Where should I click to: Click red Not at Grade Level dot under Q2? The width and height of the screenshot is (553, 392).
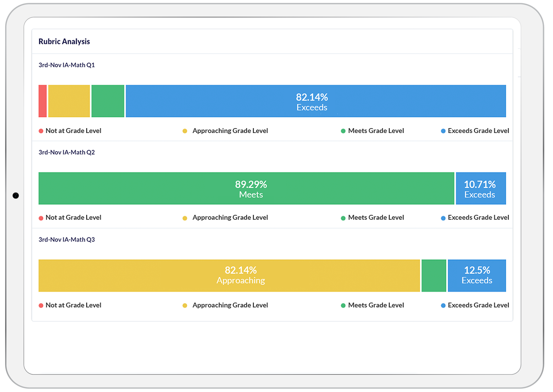click(x=41, y=218)
